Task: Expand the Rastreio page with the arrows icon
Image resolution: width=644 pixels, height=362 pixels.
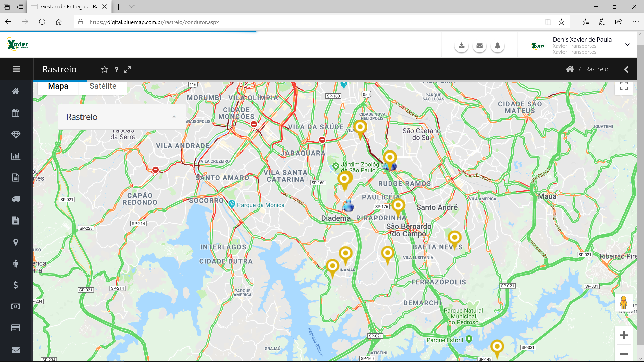Action: 127,69
